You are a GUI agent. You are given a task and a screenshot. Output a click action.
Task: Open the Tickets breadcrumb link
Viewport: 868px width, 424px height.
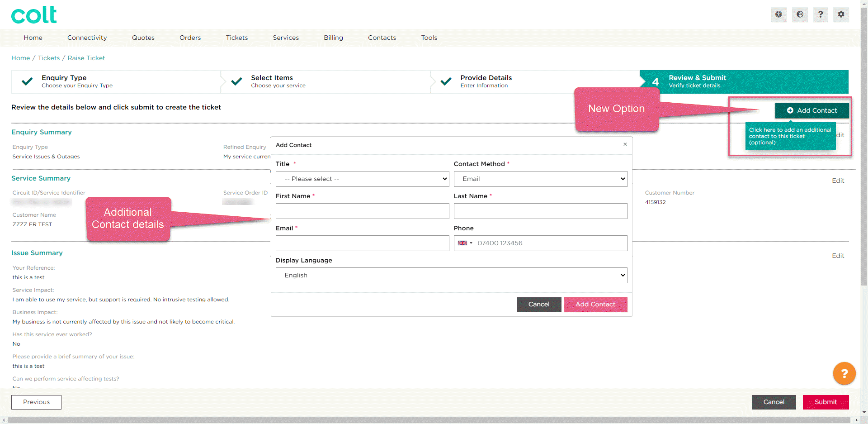(48, 58)
